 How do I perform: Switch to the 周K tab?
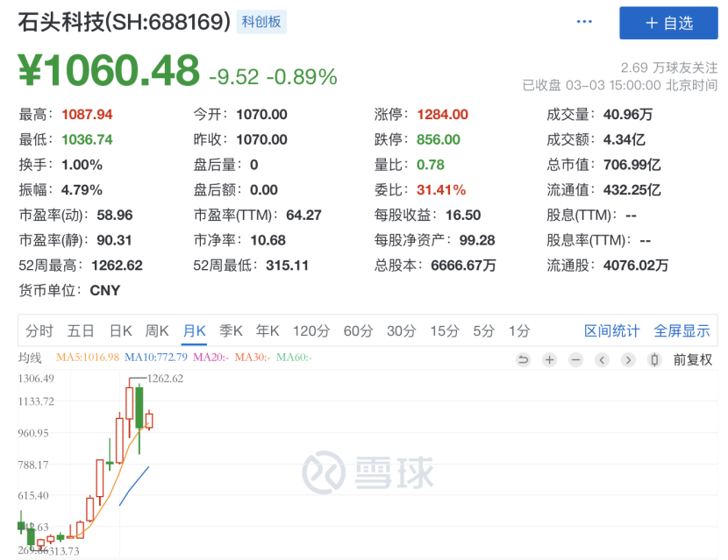pos(157,330)
